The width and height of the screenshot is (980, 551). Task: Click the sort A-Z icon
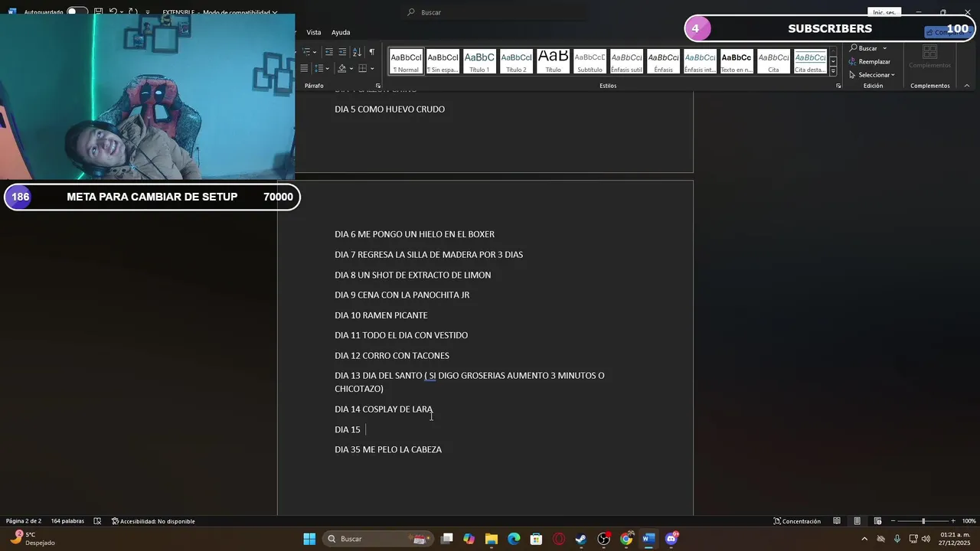click(x=357, y=52)
